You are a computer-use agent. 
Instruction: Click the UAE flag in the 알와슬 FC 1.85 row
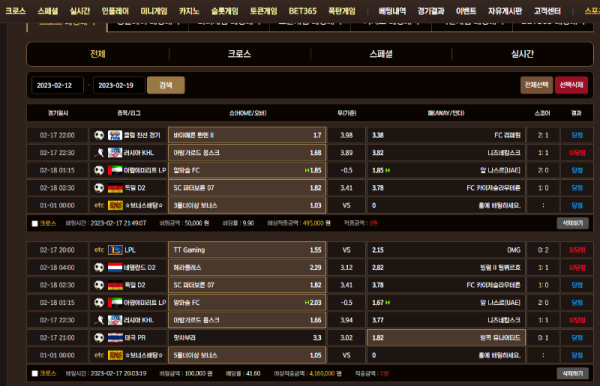[115, 170]
